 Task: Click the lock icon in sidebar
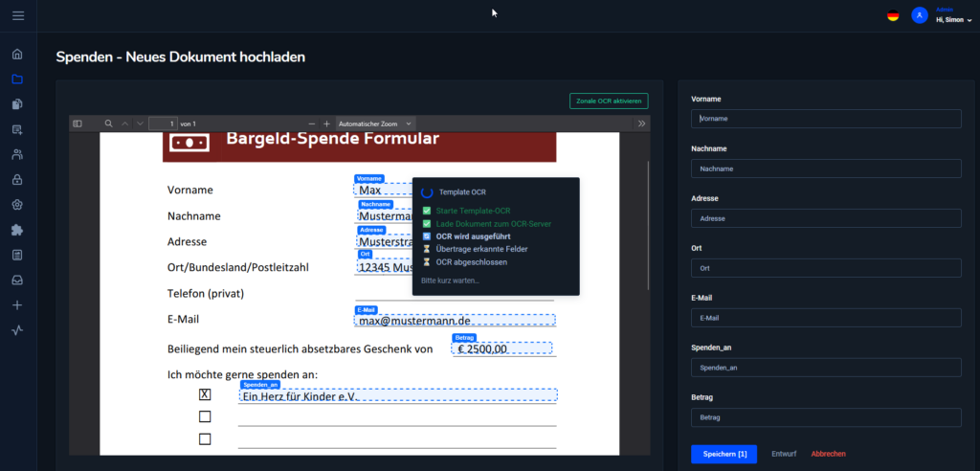[x=17, y=180]
